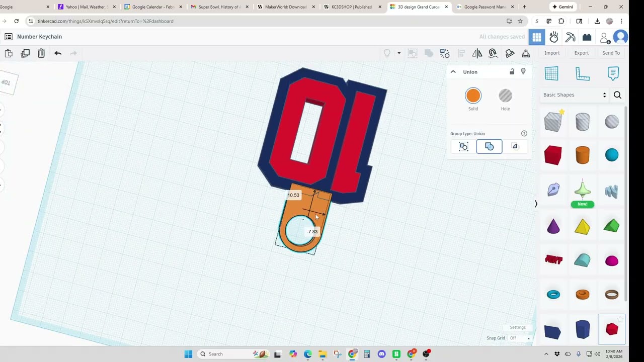This screenshot has height=362, width=644.
Task: Expand the visibility options dropdown arrow
Action: point(399,53)
